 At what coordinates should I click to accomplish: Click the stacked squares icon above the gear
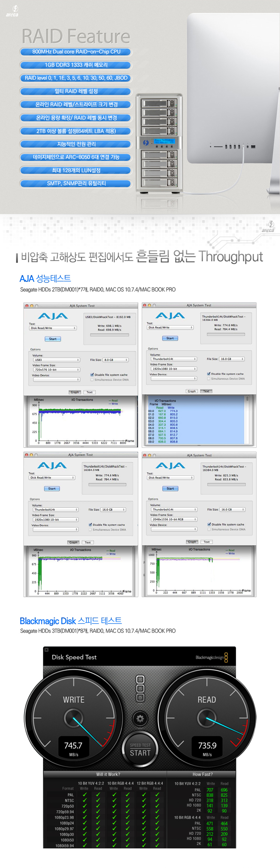click(140, 688)
